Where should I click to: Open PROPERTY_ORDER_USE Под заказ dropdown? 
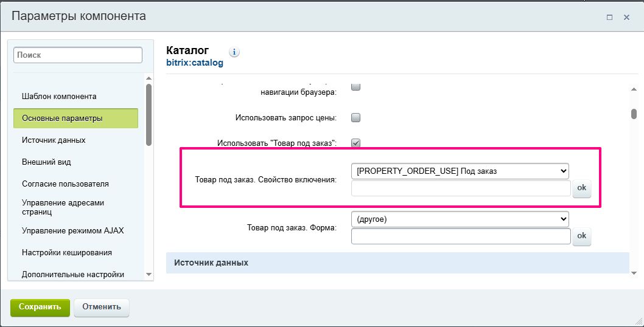coord(460,171)
